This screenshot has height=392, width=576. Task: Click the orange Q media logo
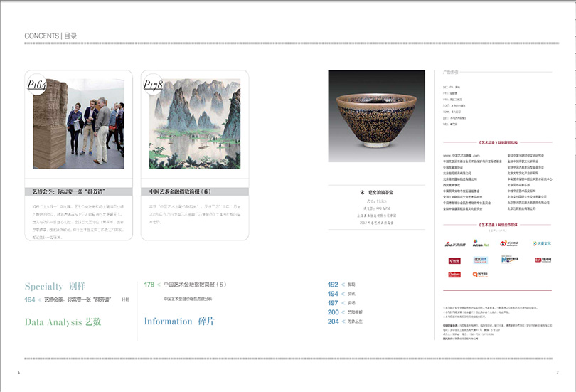pyautogui.click(x=480, y=274)
